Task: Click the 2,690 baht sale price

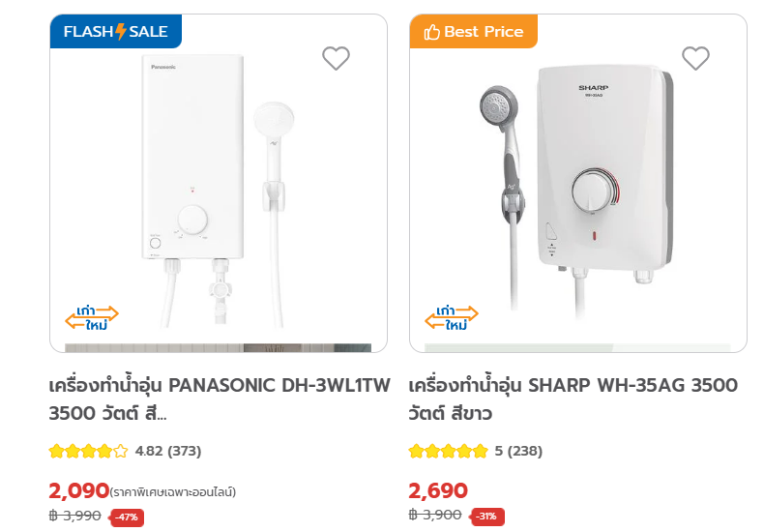Action: pyautogui.click(x=438, y=490)
